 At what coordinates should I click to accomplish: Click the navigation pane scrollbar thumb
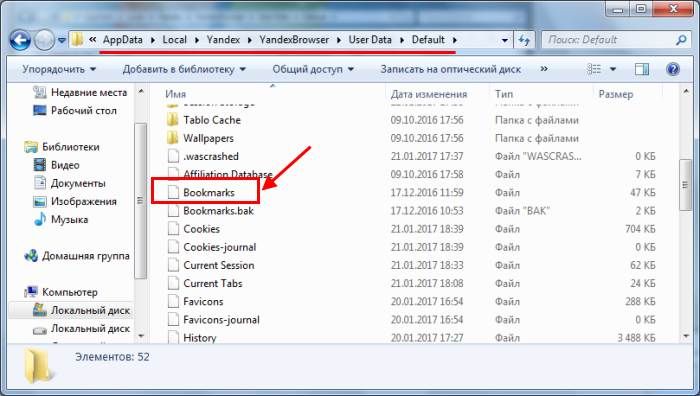[140, 200]
